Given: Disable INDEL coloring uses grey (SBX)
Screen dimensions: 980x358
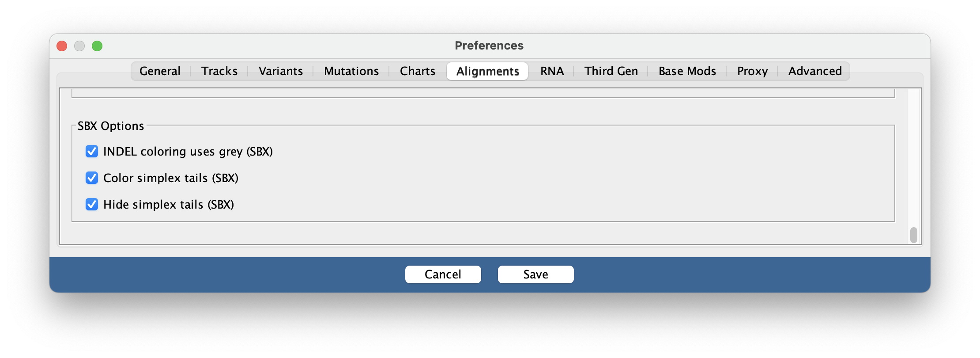Looking at the screenshot, I should [91, 151].
